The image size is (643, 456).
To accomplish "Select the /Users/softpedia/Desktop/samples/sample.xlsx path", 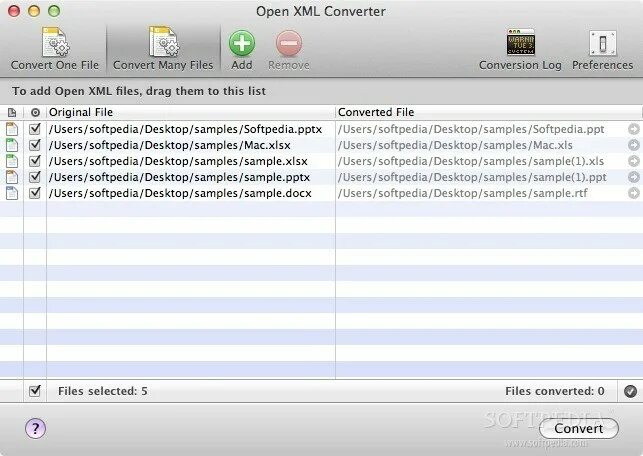I will coord(178,162).
